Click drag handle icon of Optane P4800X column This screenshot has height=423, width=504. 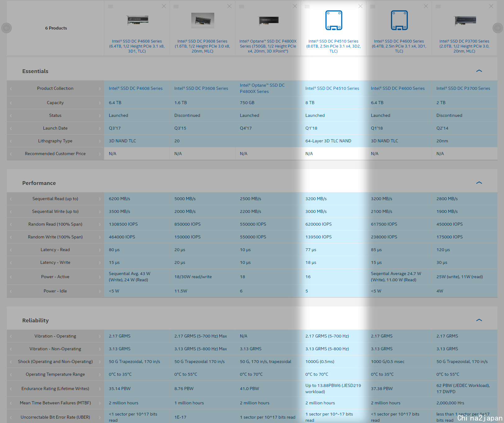point(242,7)
